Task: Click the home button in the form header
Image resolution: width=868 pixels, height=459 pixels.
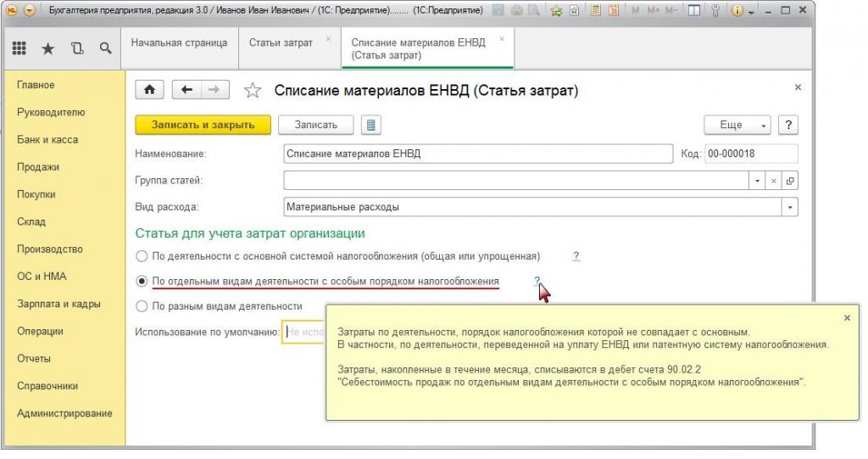Action: (150, 90)
